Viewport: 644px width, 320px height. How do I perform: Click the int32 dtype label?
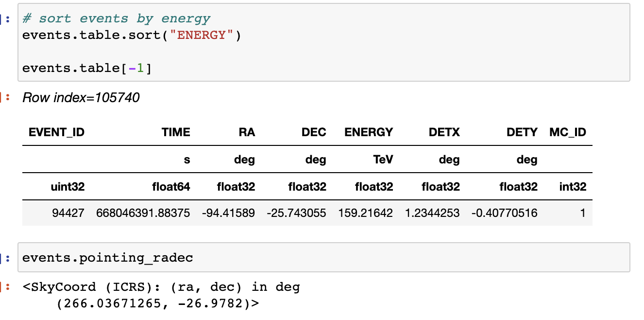tap(573, 187)
